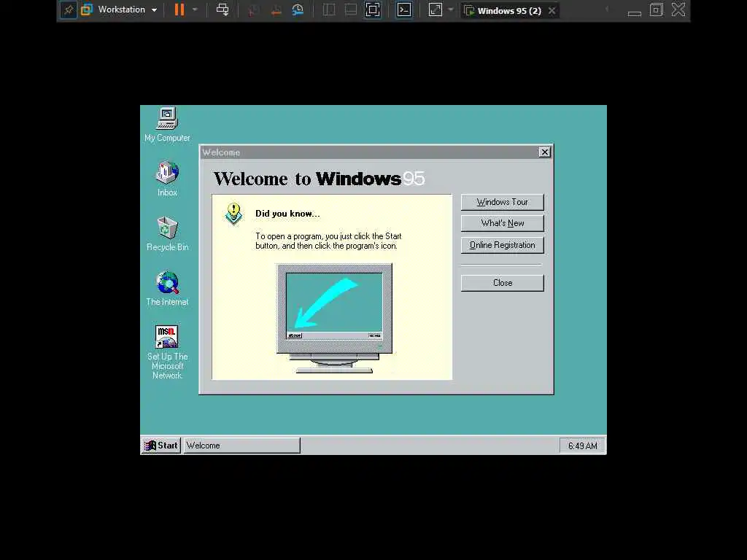The width and height of the screenshot is (747, 560).
Task: Click the Did you know lightbulb icon
Action: (233, 214)
